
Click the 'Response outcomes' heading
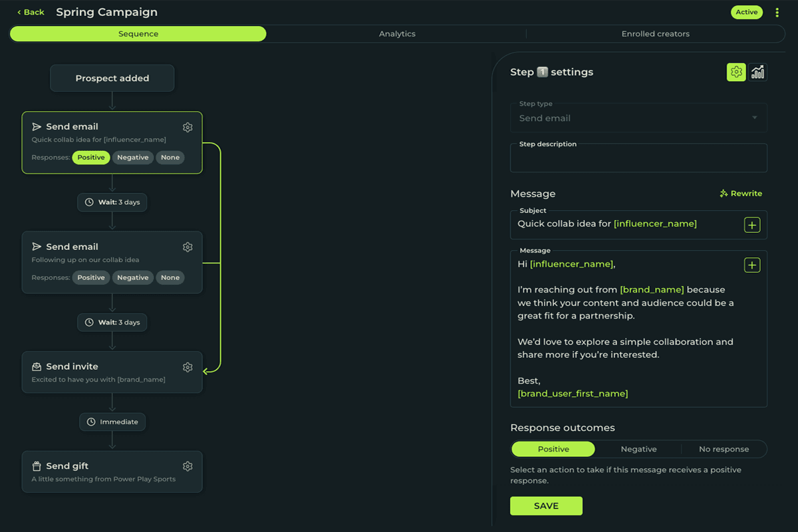click(563, 428)
